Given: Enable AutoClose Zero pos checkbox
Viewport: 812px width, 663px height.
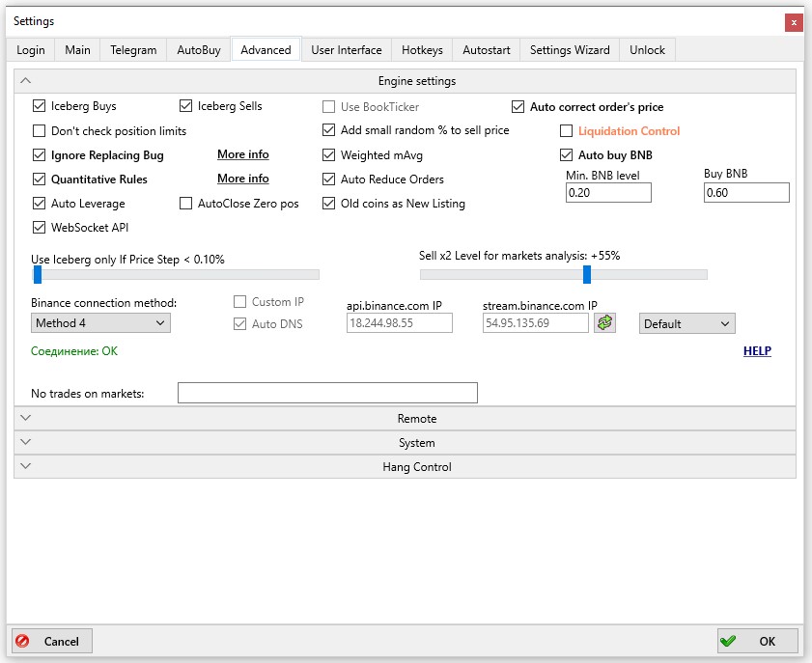Looking at the screenshot, I should (186, 204).
